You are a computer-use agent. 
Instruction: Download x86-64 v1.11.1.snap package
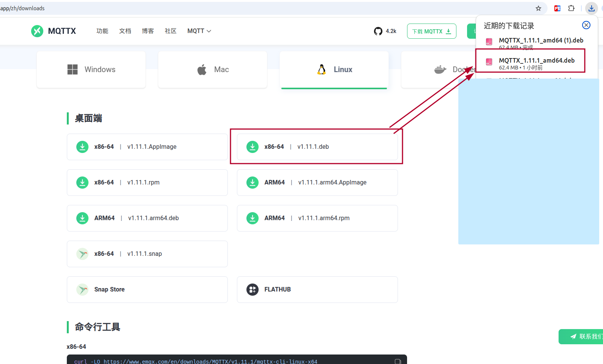[147, 254]
